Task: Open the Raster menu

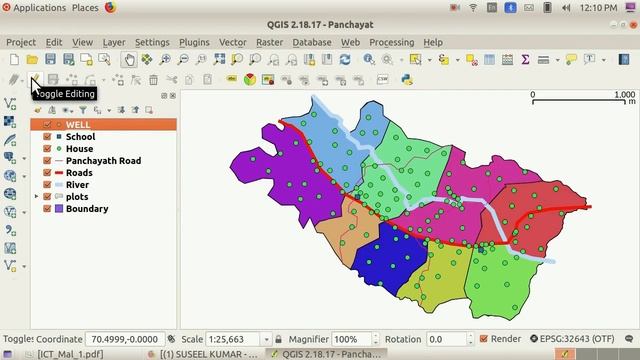Action: click(x=269, y=42)
